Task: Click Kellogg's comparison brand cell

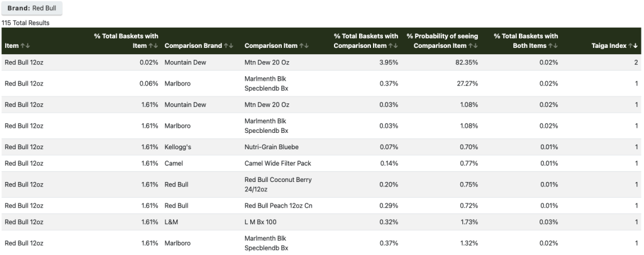Action: click(x=178, y=147)
